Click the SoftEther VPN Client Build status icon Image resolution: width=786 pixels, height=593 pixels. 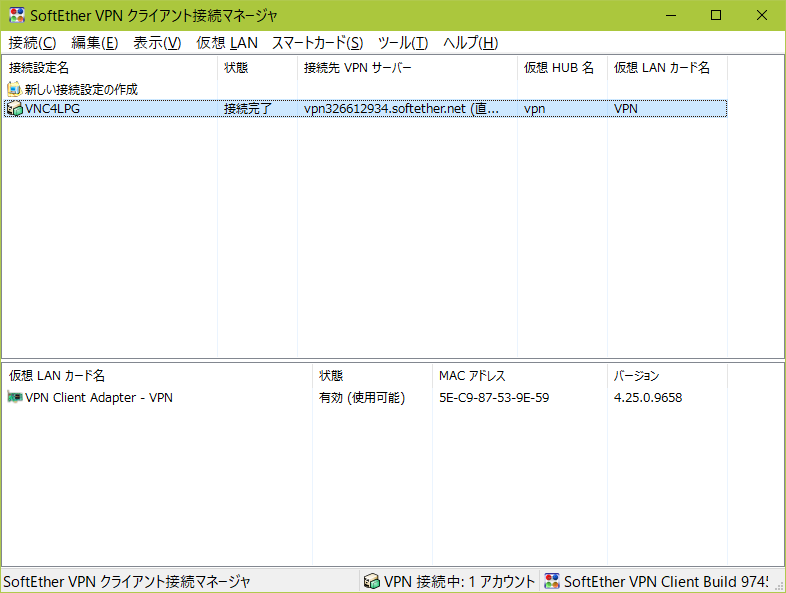click(552, 581)
